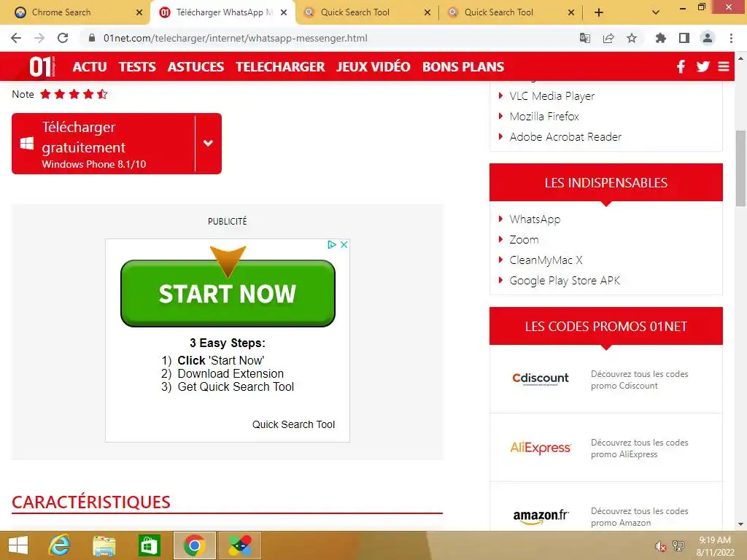Click Télécharger gratuitement button
The width and height of the screenshot is (747, 560).
click(104, 144)
